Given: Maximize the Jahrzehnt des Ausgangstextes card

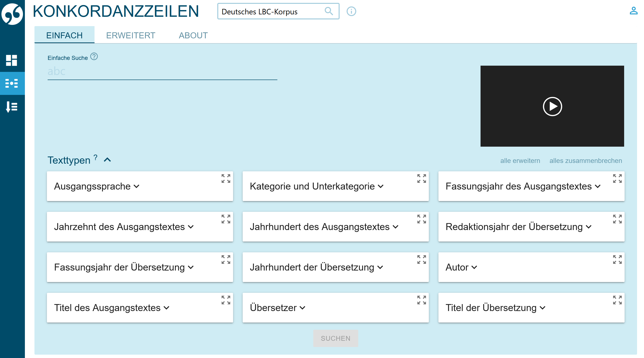Looking at the screenshot, I should (x=226, y=219).
